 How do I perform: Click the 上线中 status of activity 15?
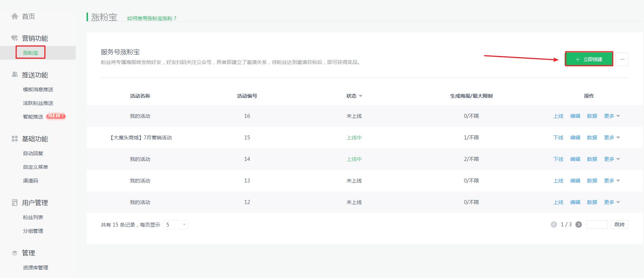(x=354, y=138)
